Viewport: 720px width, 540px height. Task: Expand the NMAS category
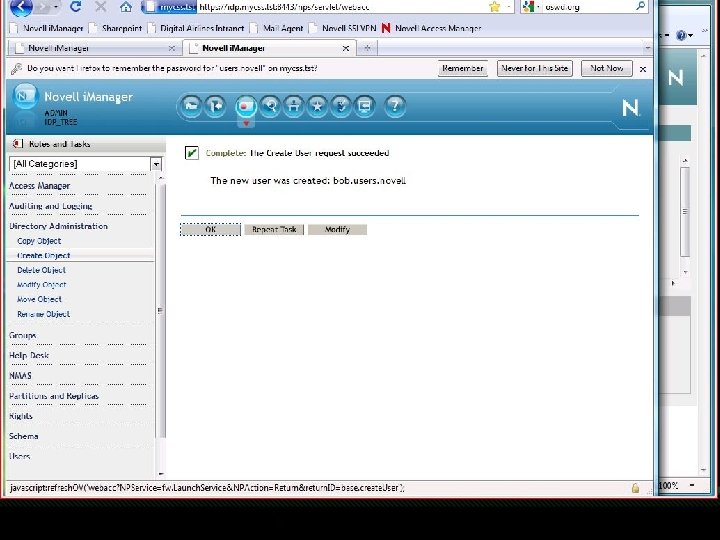click(x=20, y=376)
